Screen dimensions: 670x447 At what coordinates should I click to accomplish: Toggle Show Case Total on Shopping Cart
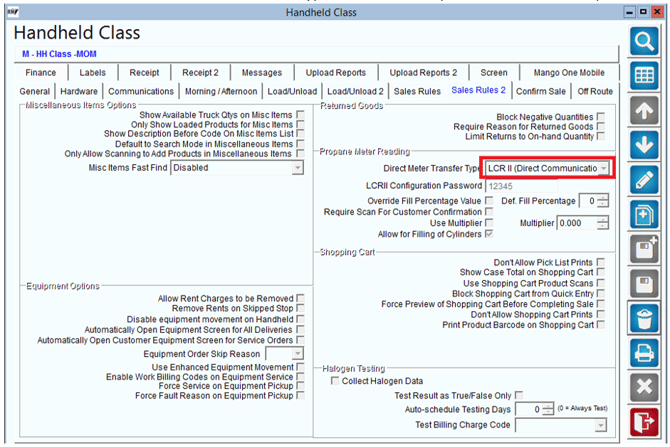(x=601, y=272)
